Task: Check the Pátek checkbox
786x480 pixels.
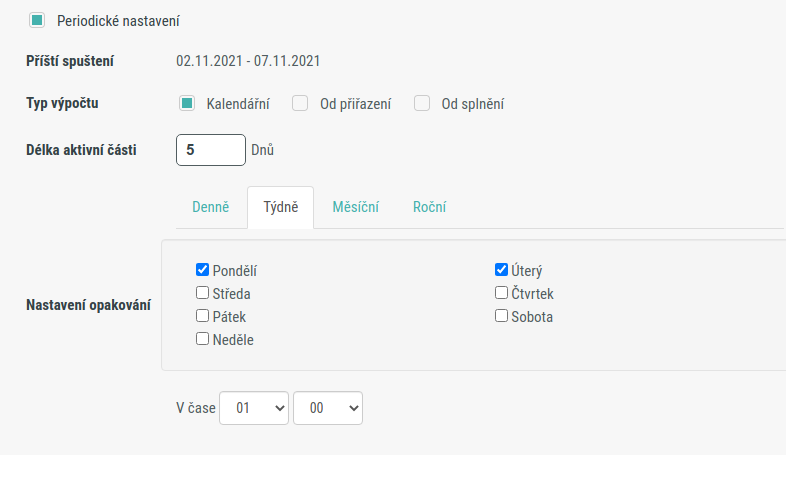Action: click(x=202, y=316)
